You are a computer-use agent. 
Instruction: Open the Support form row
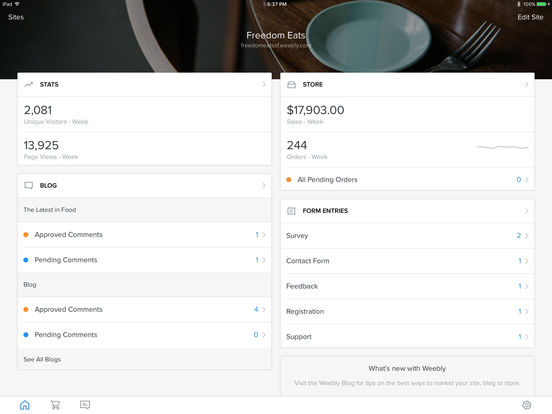click(407, 337)
